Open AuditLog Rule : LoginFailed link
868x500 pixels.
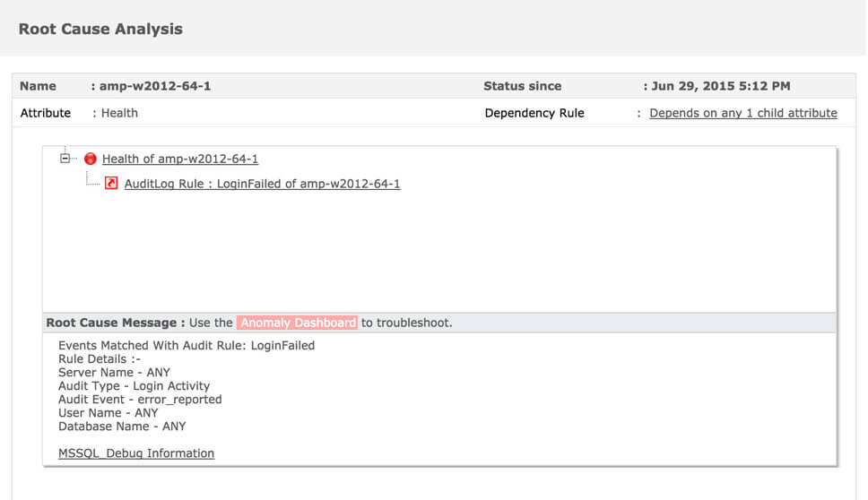pos(262,184)
